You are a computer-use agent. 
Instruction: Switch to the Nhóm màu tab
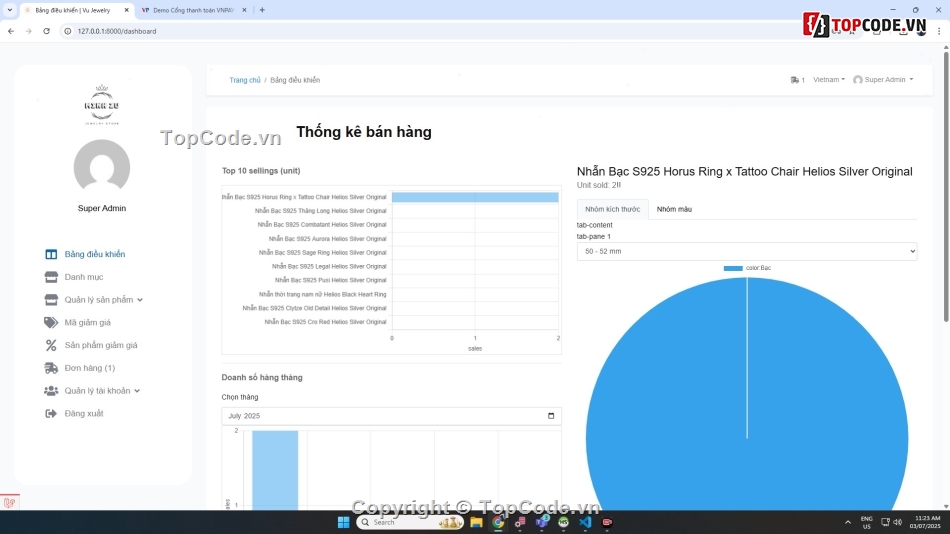(674, 209)
